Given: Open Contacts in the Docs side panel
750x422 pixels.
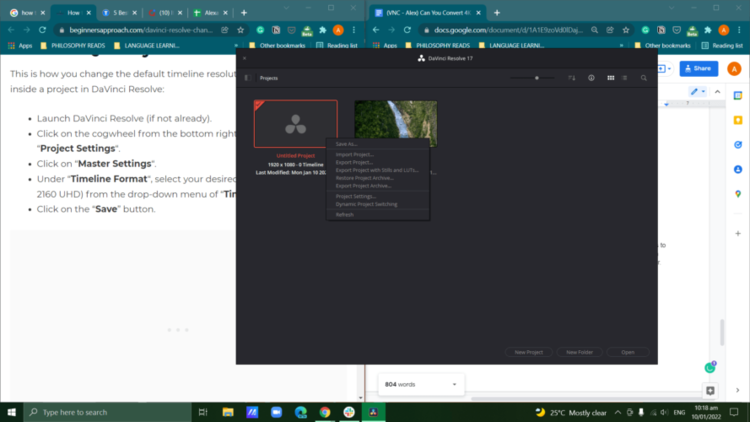Looking at the screenshot, I should [x=738, y=169].
